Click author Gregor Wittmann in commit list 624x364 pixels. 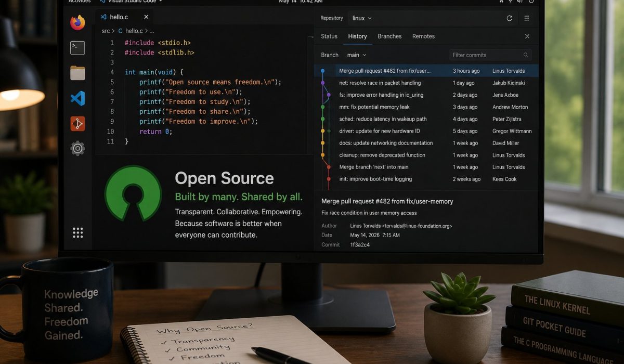512,131
